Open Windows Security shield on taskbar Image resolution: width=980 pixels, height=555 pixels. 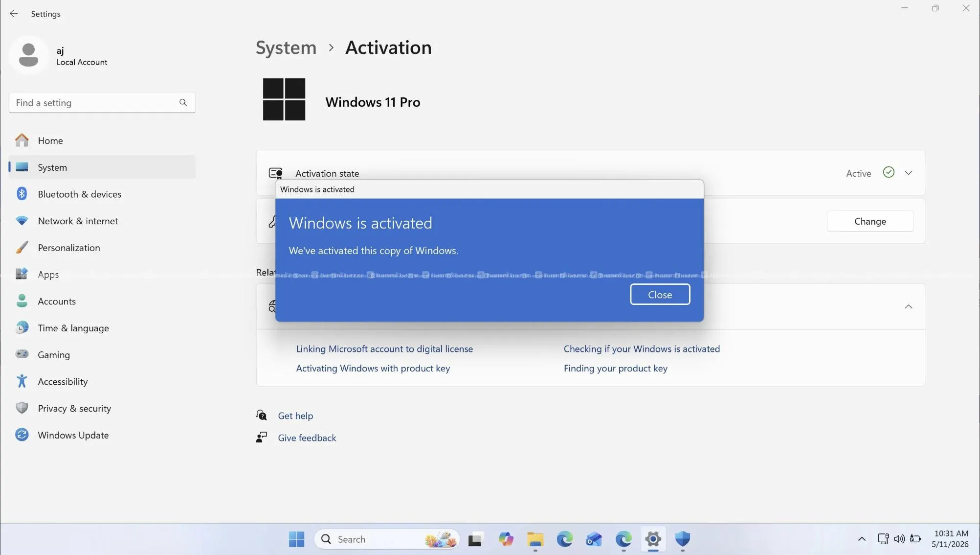point(682,539)
